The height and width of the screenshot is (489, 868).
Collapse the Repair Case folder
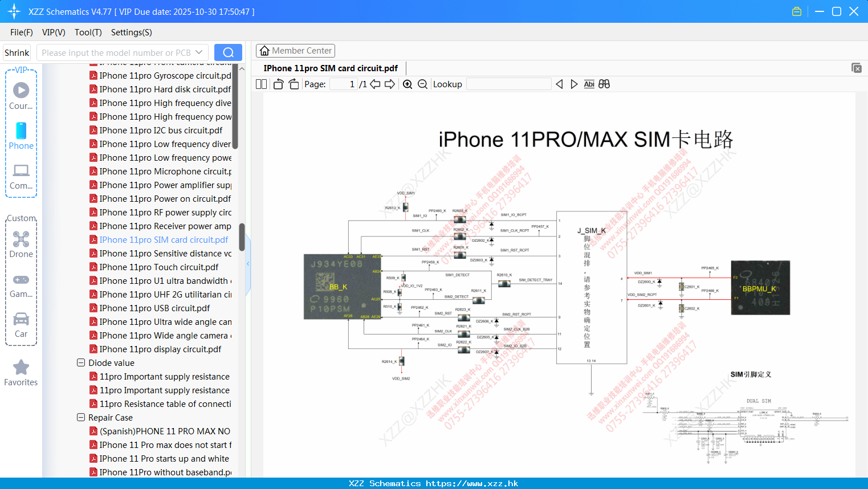(x=81, y=417)
